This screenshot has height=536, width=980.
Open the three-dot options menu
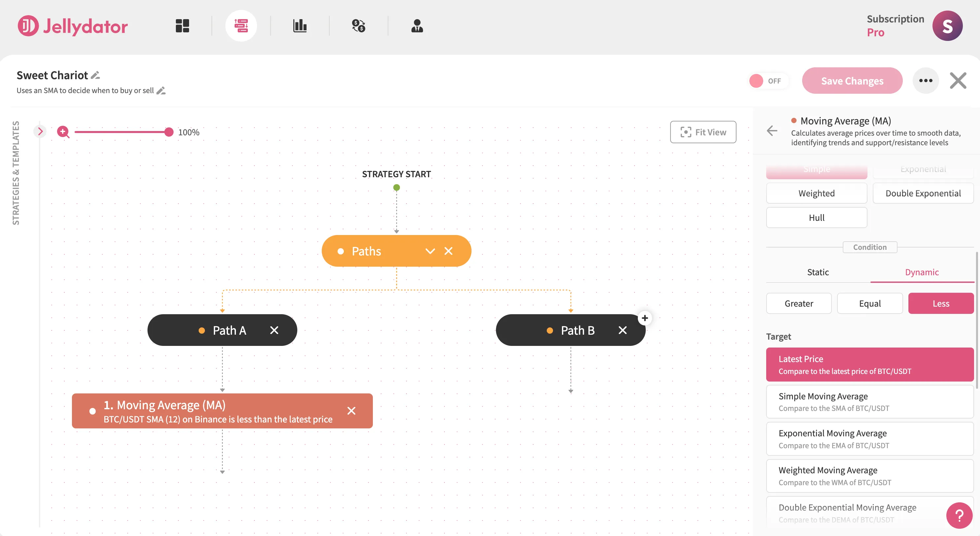[x=926, y=80]
